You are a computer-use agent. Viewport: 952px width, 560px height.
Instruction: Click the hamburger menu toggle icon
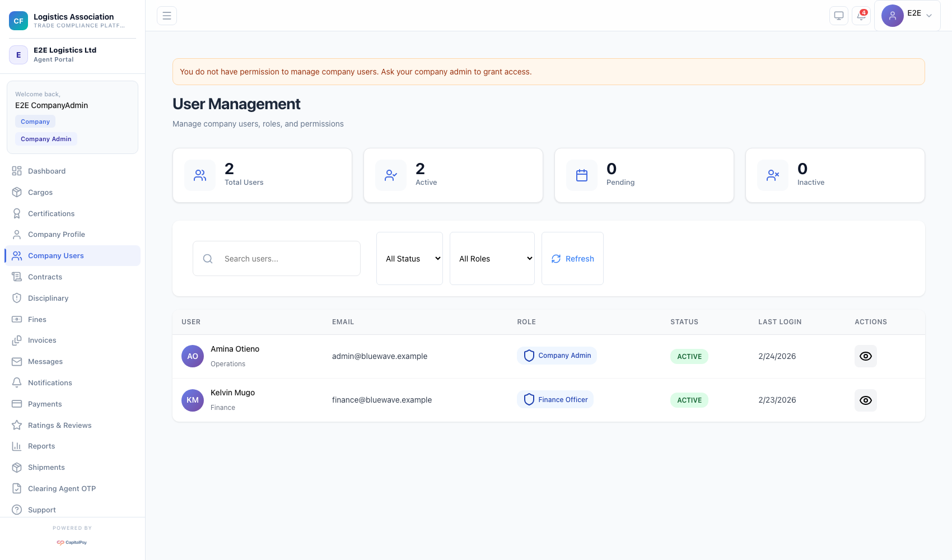point(167,16)
